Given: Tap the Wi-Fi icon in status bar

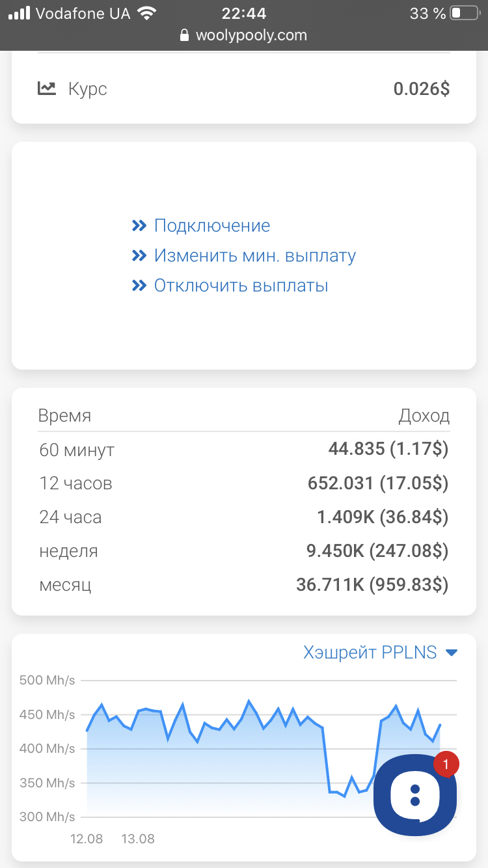Looking at the screenshot, I should (x=147, y=13).
